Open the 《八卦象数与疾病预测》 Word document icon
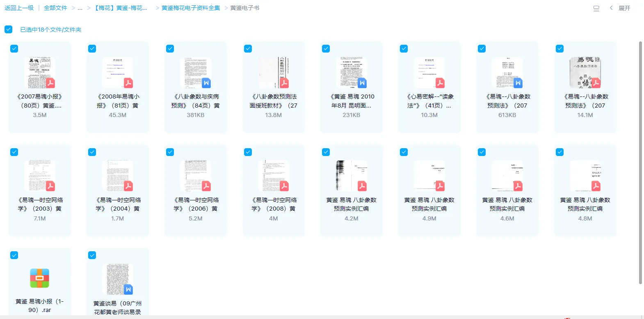The image size is (644, 319). click(x=196, y=73)
